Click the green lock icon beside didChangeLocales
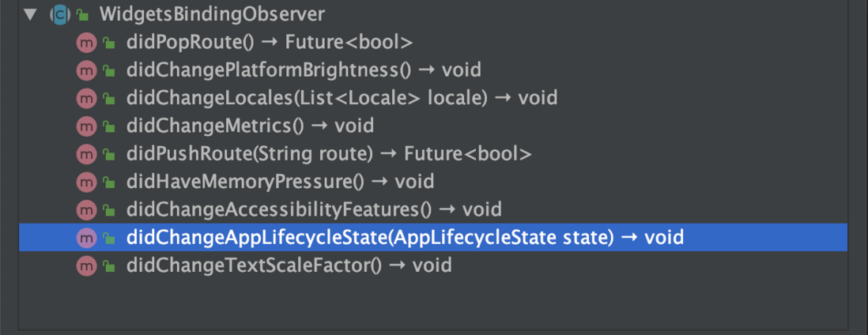 110,99
